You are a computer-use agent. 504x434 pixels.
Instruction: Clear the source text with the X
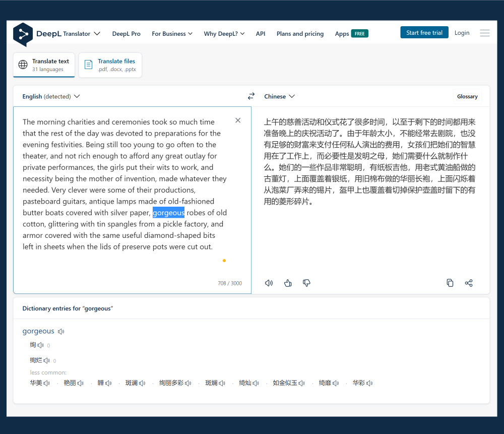click(x=237, y=120)
